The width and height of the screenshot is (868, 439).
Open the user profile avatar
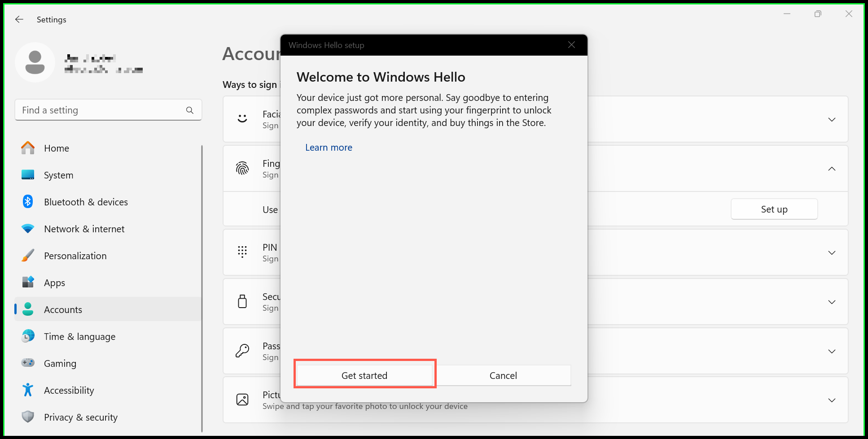[35, 62]
